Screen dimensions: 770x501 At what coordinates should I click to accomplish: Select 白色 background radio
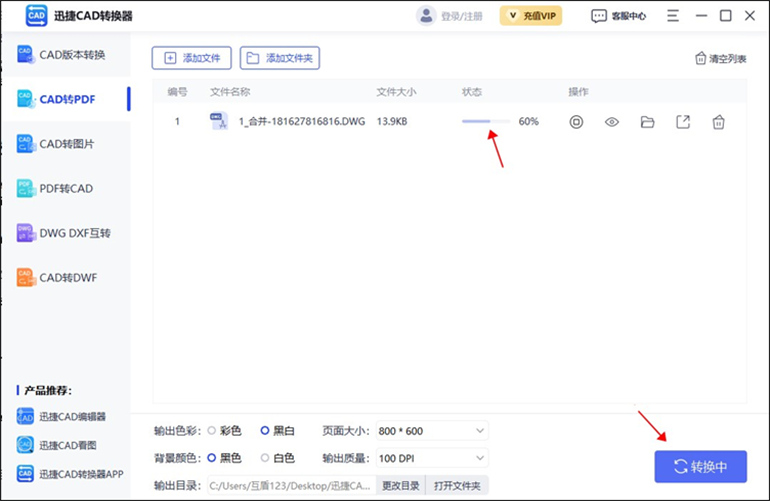(x=265, y=458)
